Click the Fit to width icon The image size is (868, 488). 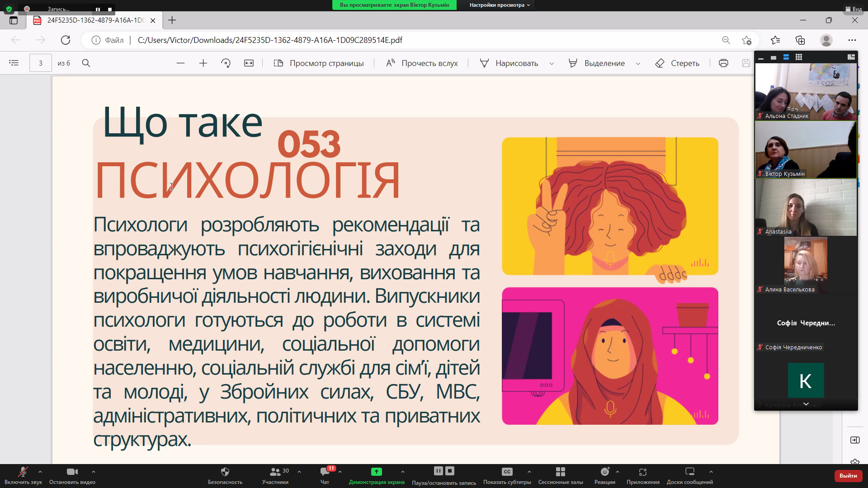249,63
